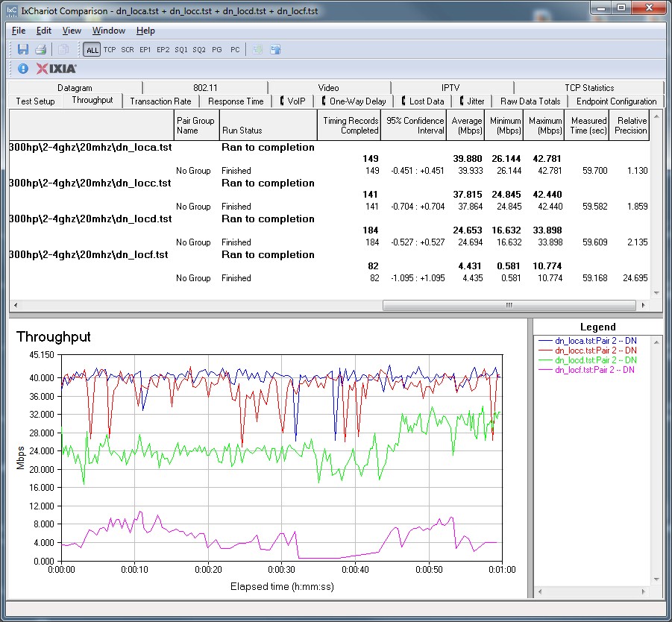Image resolution: width=672 pixels, height=622 pixels.
Task: Click the blue information icon
Action: coord(23,69)
